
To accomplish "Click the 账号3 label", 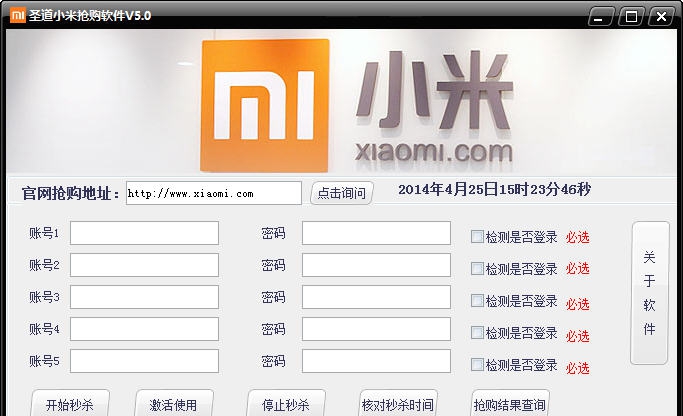I will click(x=44, y=297).
